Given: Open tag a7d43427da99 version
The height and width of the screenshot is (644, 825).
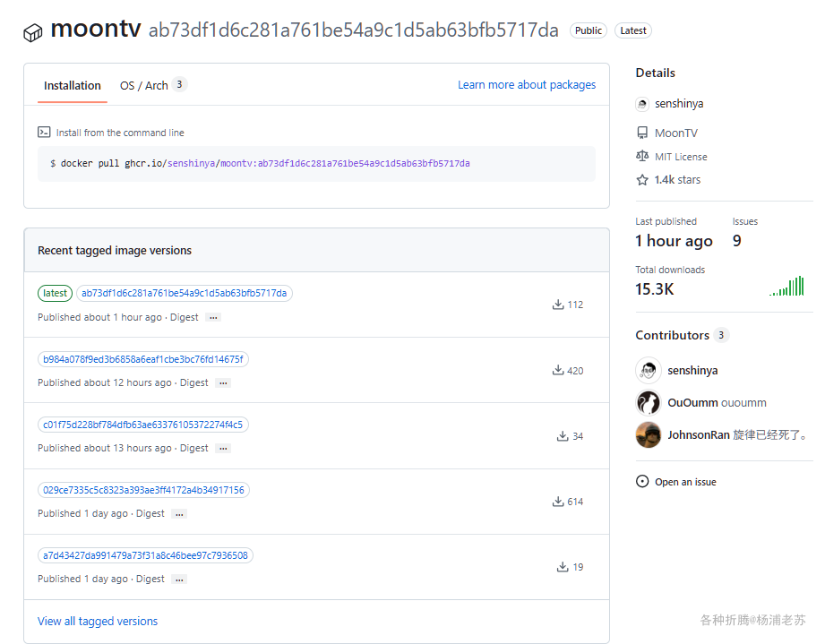Looking at the screenshot, I should pyautogui.click(x=145, y=555).
